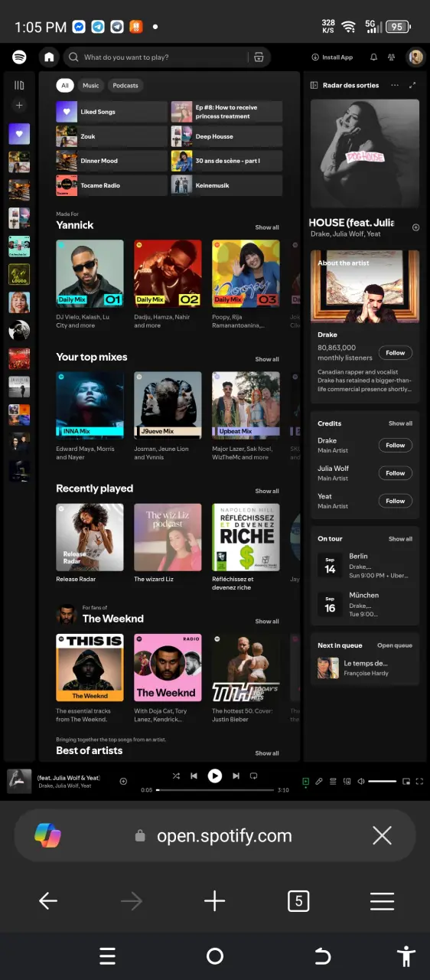Click the Play button in player bar
Viewport: 430px width, 980px height.
click(215, 776)
